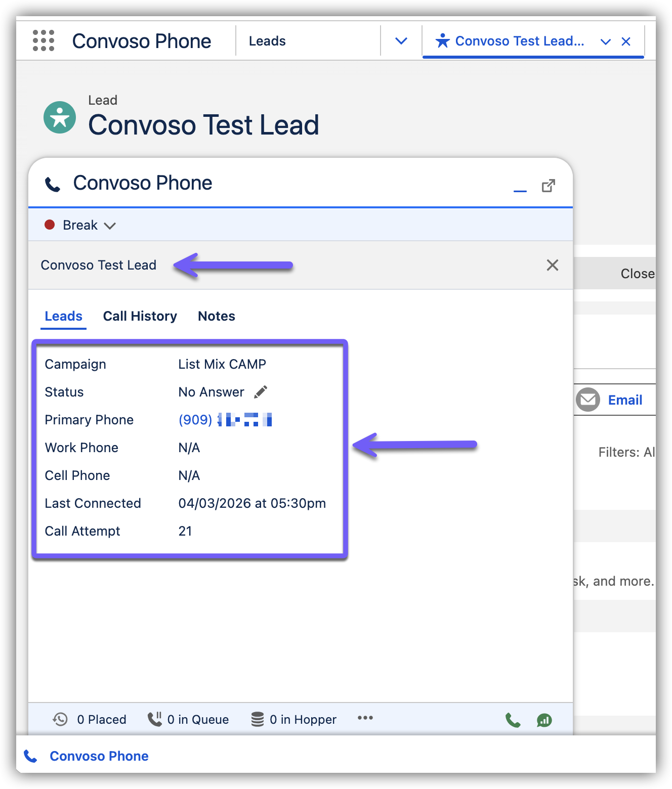Click the pencil icon to edit Status
The image size is (672, 789).
(261, 392)
